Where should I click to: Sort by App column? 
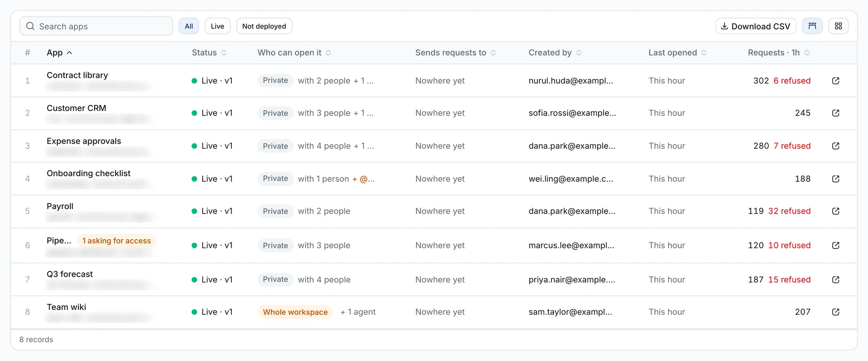click(x=59, y=52)
